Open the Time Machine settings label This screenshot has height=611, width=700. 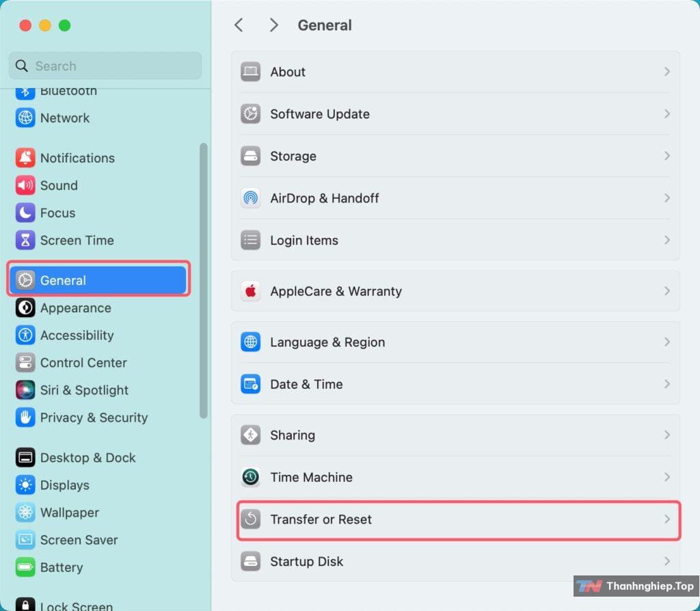311,477
